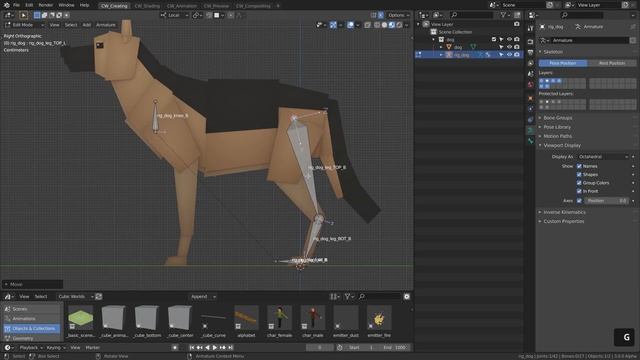Open the Edit Mode dropdown
The height and width of the screenshot is (360, 640).
point(24,25)
